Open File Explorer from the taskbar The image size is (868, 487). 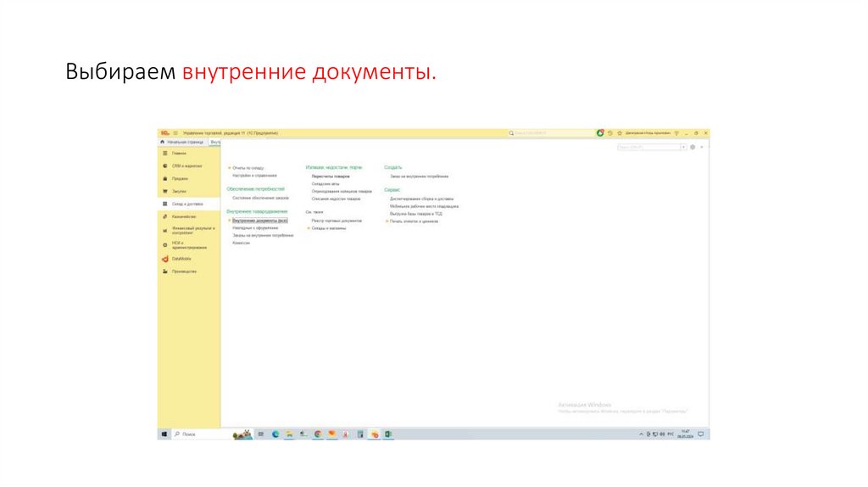[x=289, y=434]
